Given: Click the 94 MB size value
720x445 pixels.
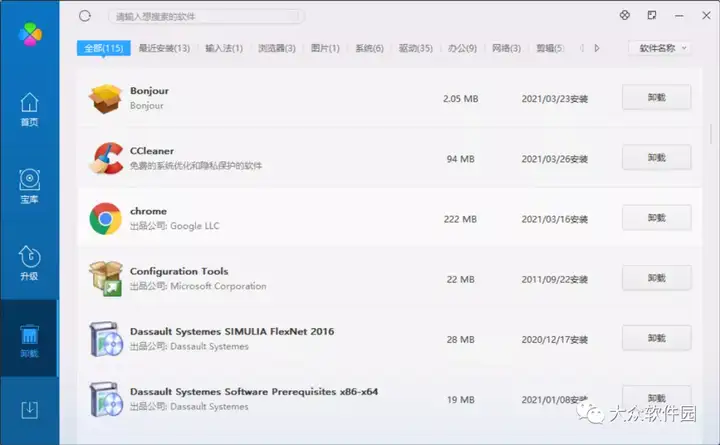Looking at the screenshot, I should (461, 159).
